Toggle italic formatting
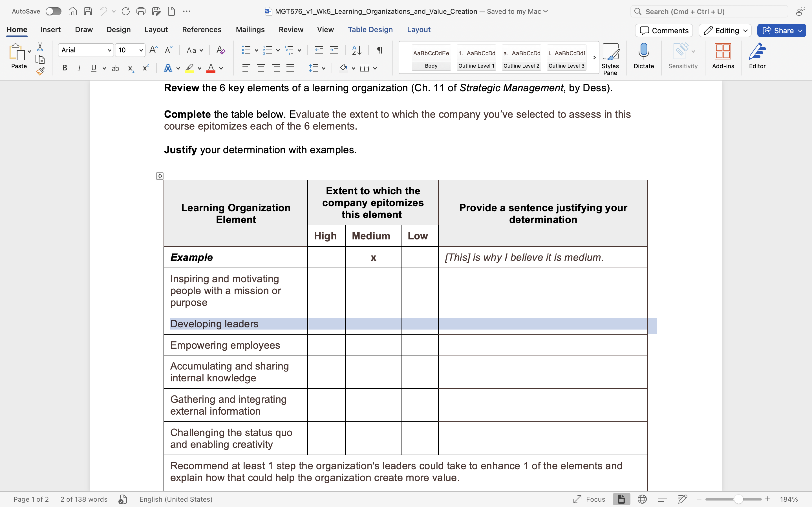The width and height of the screenshot is (812, 507). [x=79, y=68]
